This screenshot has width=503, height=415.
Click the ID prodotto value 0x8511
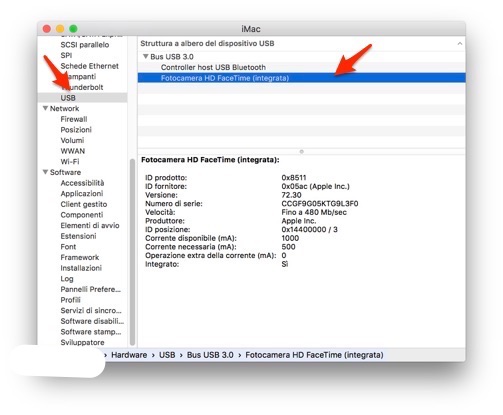294,178
